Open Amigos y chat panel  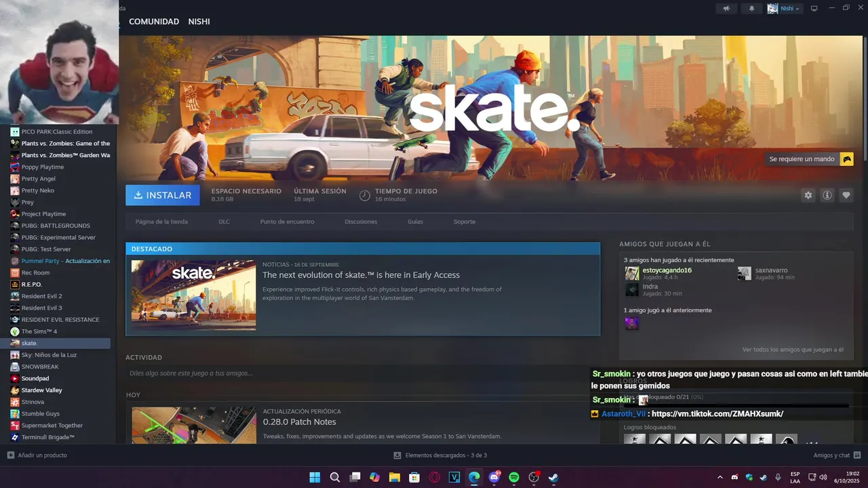point(837,455)
